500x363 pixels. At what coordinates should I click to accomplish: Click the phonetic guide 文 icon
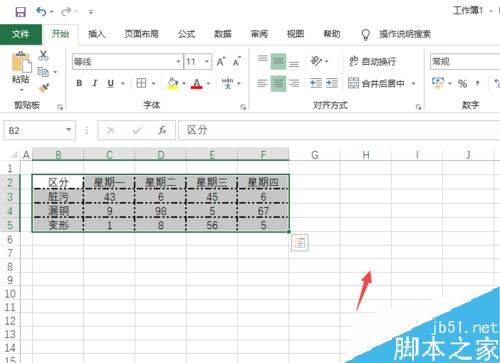[227, 83]
